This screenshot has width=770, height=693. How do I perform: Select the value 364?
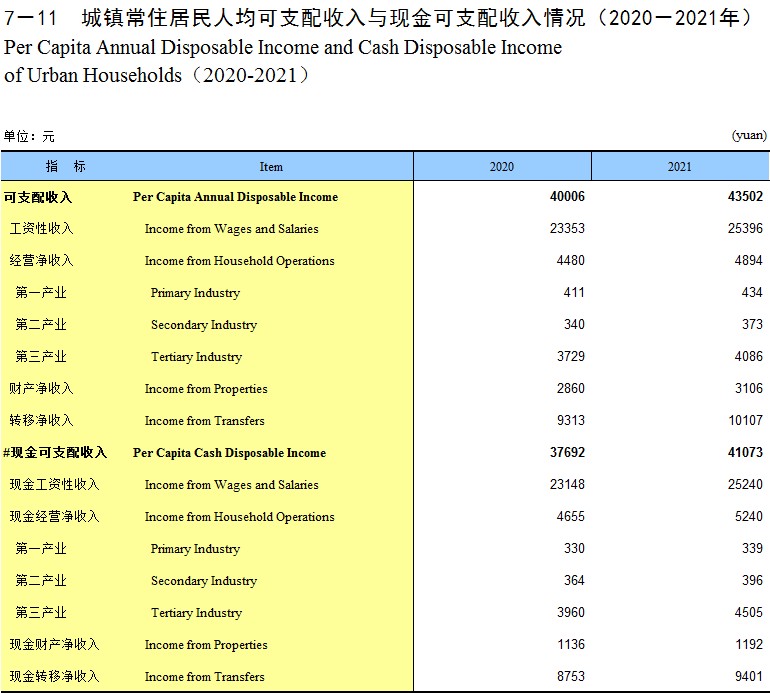point(574,580)
